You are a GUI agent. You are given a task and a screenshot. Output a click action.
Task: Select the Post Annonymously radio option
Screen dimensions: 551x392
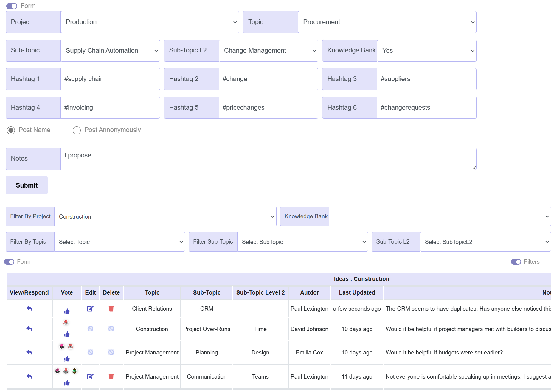[77, 130]
